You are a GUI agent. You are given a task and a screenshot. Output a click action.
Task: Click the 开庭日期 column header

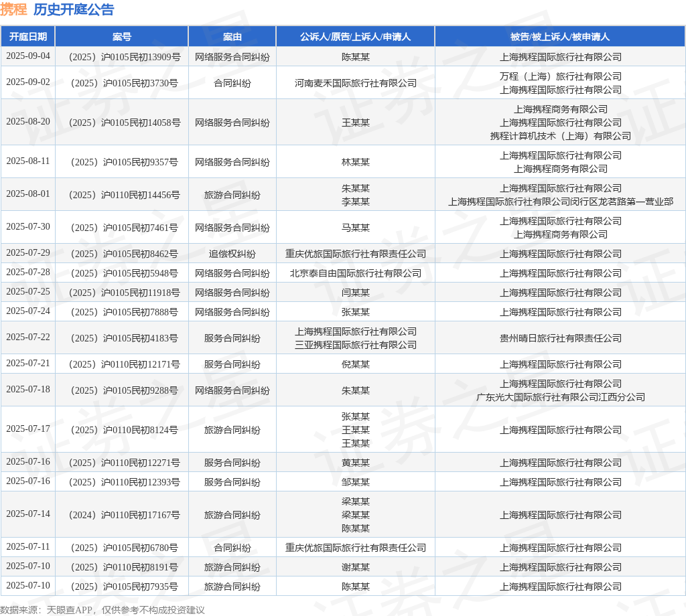(x=28, y=37)
